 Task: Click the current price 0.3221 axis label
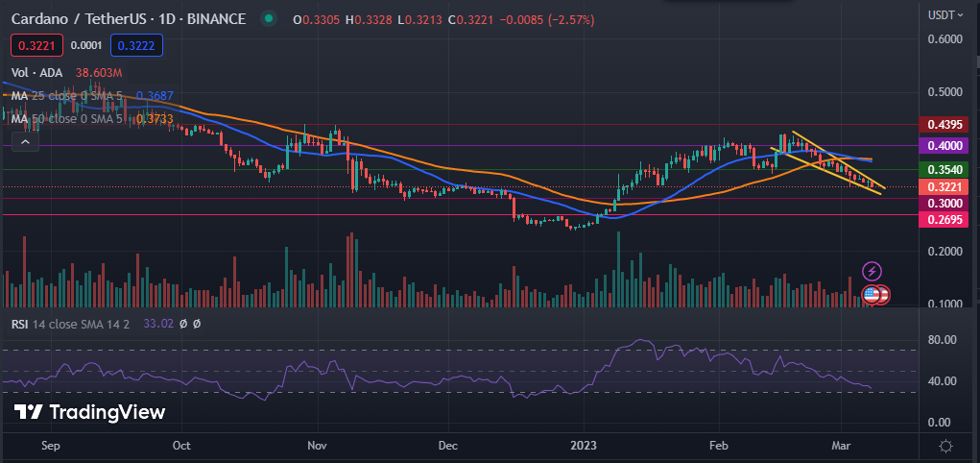(944, 186)
